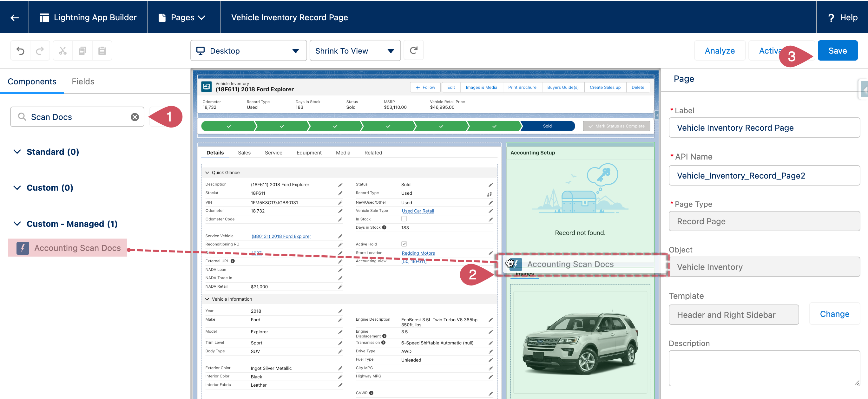This screenshot has width=868, height=399.
Task: Collapse the Custom - Managed (1) section
Action: pyautogui.click(x=17, y=224)
